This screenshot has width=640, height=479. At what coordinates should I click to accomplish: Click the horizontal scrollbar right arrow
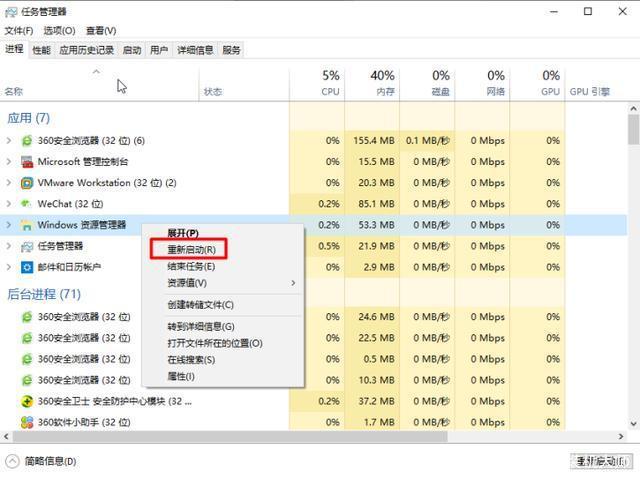tap(621, 436)
